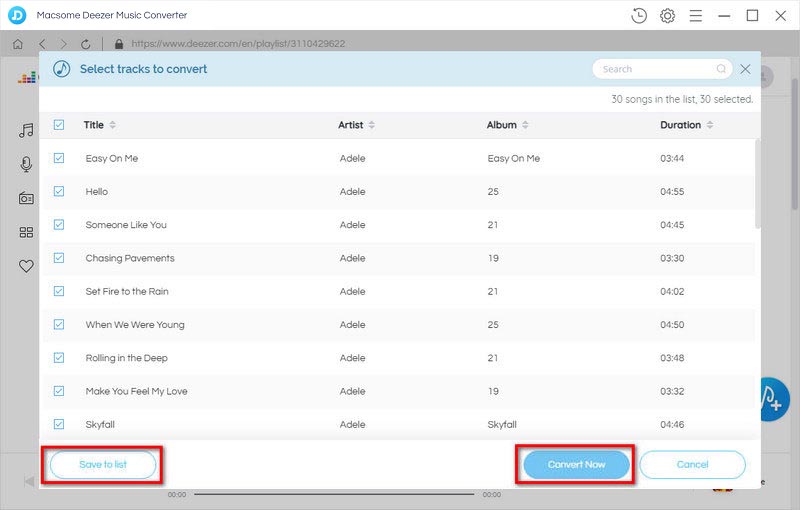Navigate forward in the browser bar
This screenshot has width=800, height=510.
[x=63, y=44]
